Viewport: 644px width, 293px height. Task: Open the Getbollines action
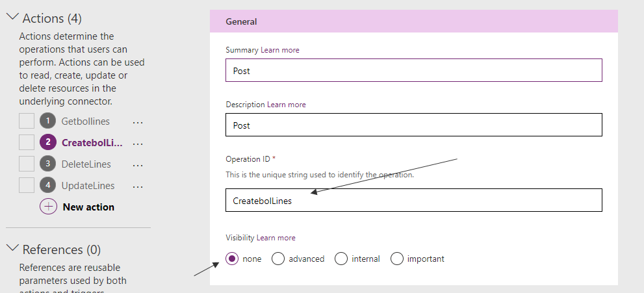click(85, 121)
